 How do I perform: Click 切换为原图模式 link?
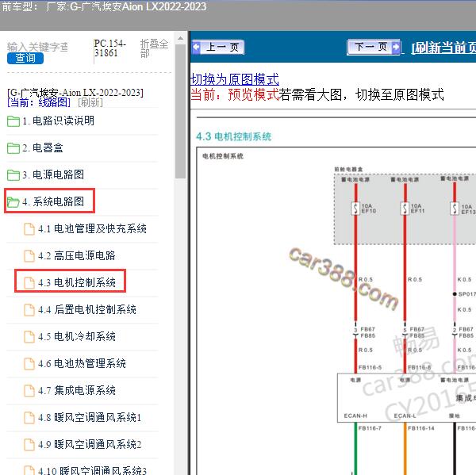234,79
